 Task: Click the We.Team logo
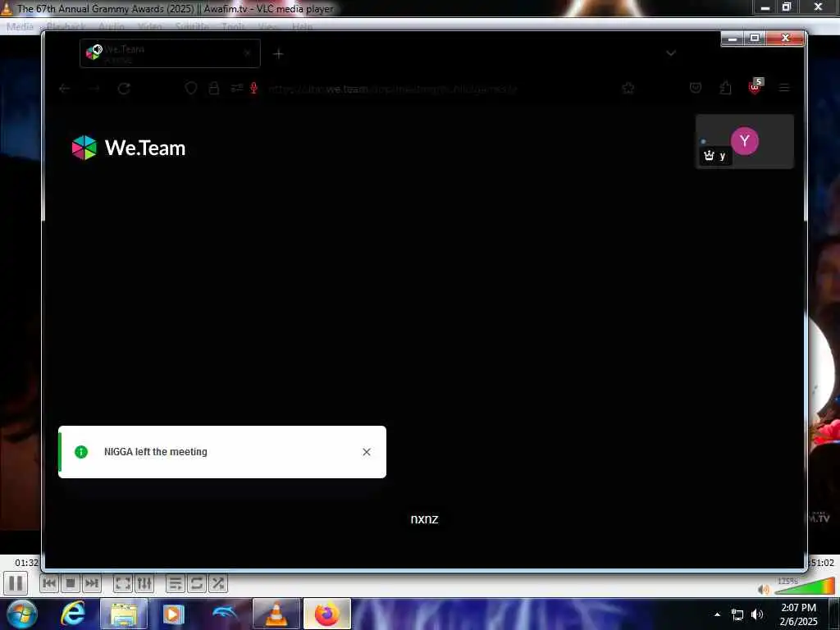click(129, 148)
